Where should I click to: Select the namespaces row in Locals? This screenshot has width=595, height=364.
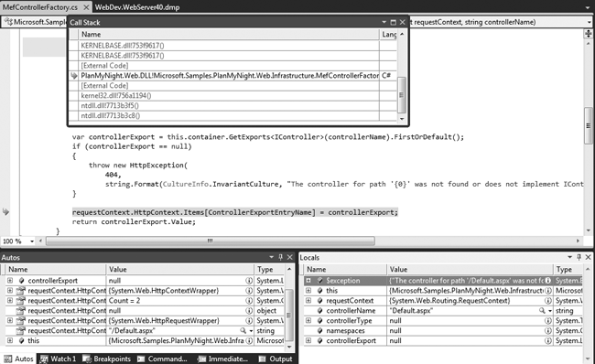click(443, 331)
